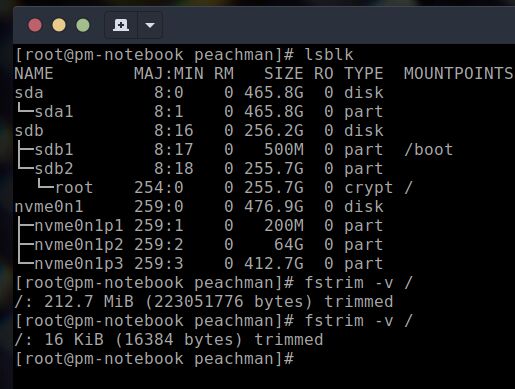
Task: Click the nvme0n1p3 partition entry
Action: point(79,263)
